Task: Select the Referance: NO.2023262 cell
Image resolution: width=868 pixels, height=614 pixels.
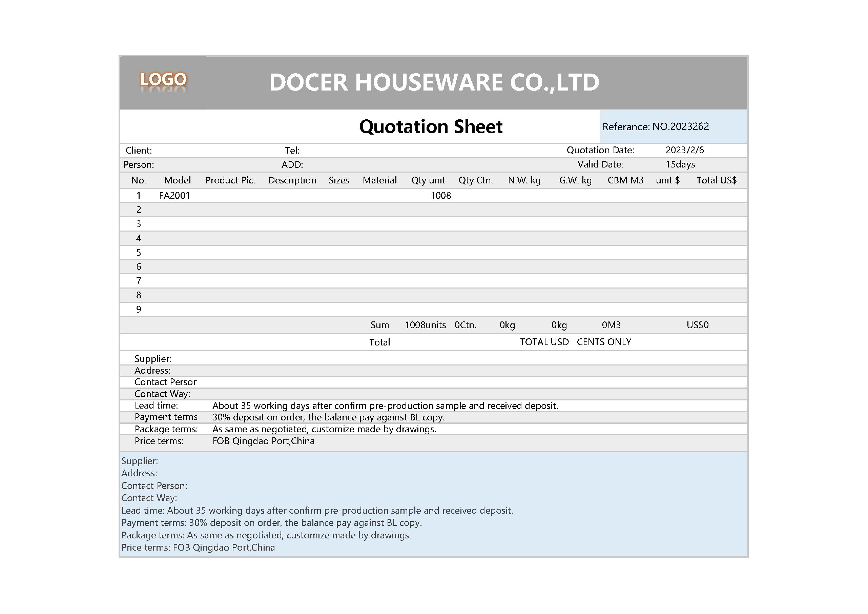Action: tap(673, 127)
